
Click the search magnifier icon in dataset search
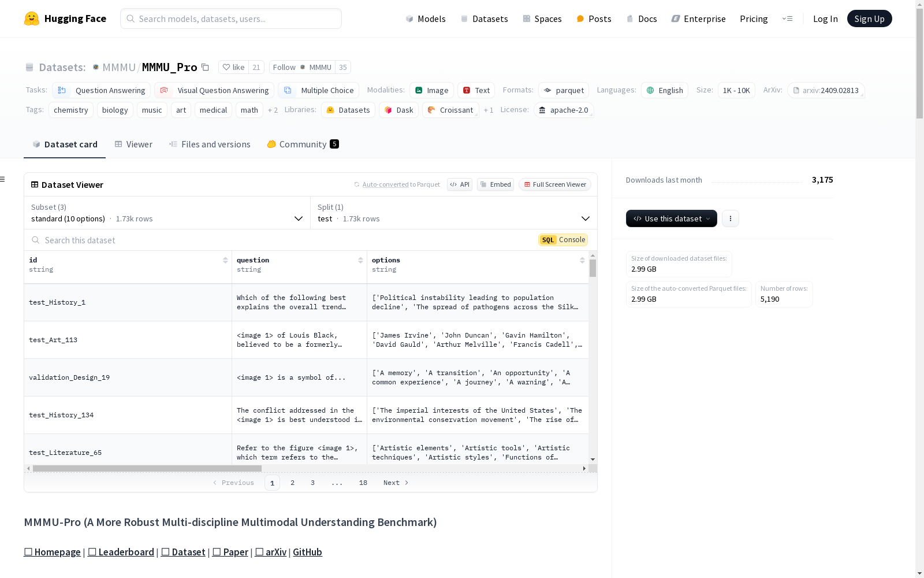[x=36, y=240]
